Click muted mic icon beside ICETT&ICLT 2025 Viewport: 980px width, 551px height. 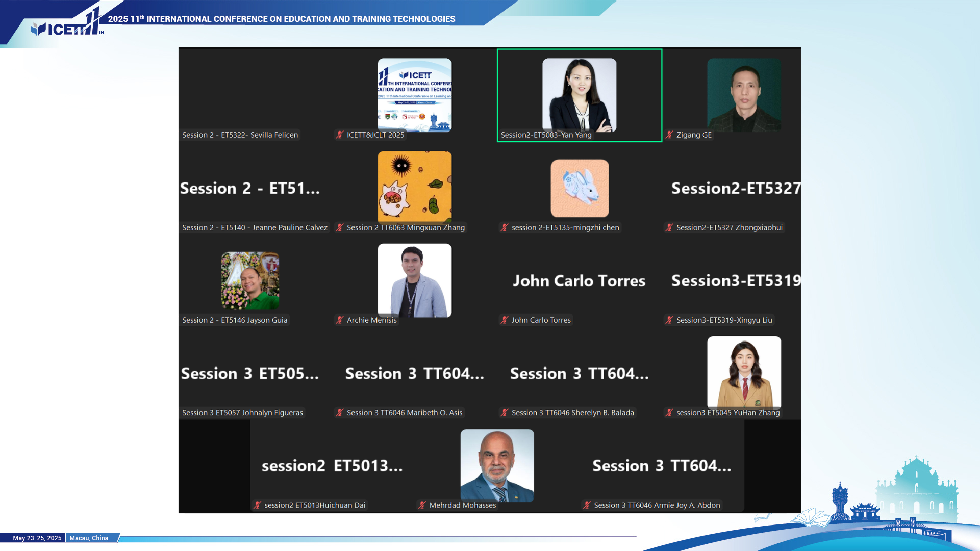pos(340,135)
